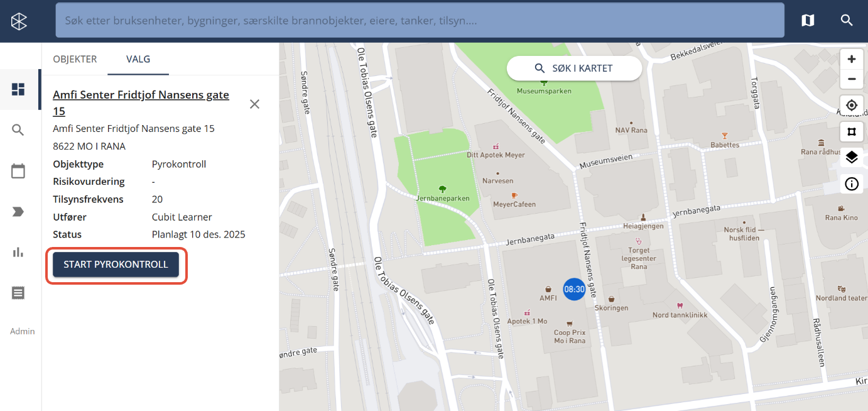Click the Coop Prix cart icon on map
Image resolution: width=868 pixels, height=411 pixels.
click(570, 324)
